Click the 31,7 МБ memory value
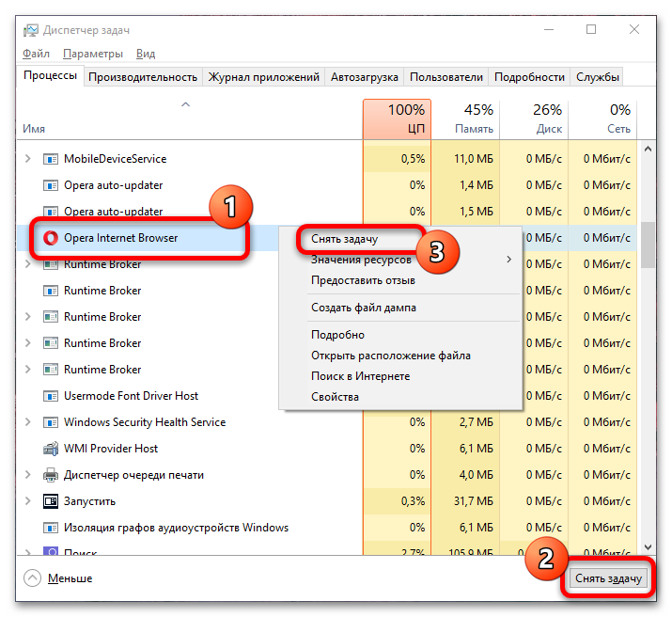Screen dimensions: 672x617 [x=474, y=501]
